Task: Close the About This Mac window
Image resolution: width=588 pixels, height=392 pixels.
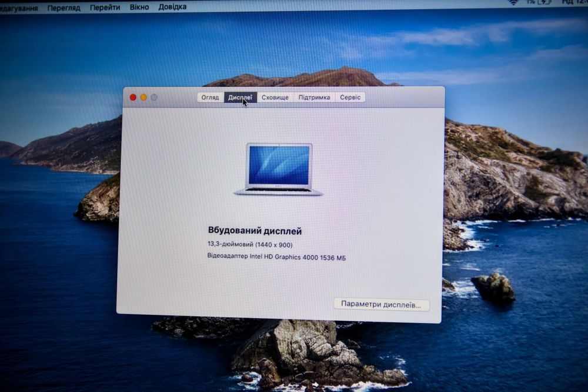Action: pyautogui.click(x=133, y=97)
